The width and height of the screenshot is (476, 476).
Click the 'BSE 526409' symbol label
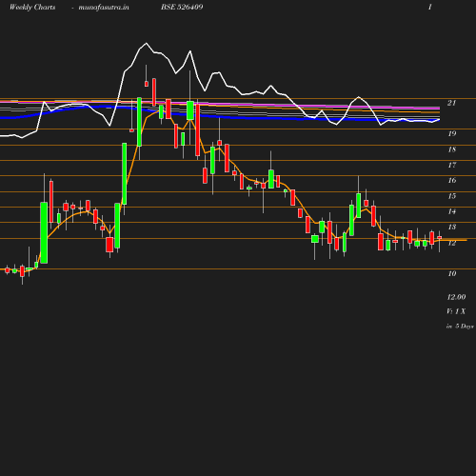point(182,7)
